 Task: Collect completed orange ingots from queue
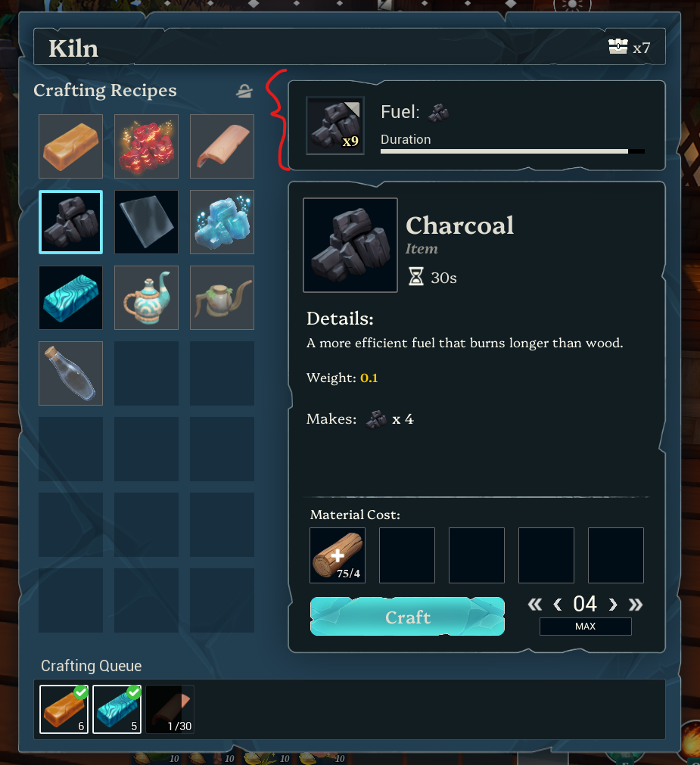point(64,709)
